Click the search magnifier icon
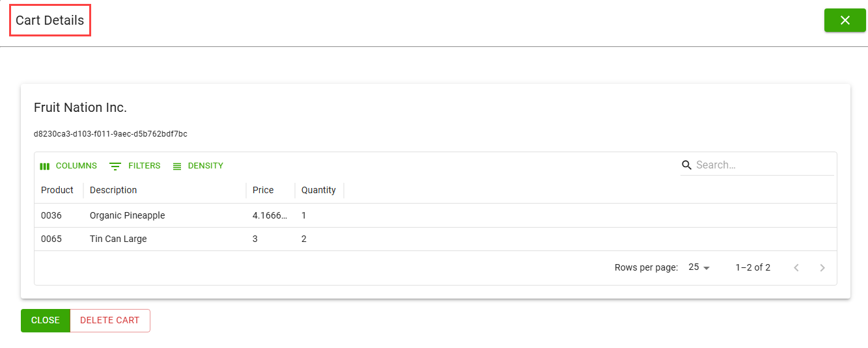 [686, 165]
